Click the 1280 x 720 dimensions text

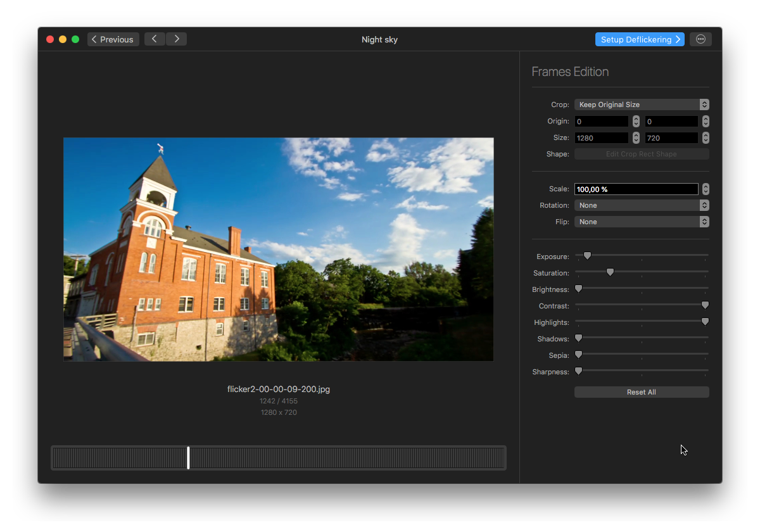[279, 412]
